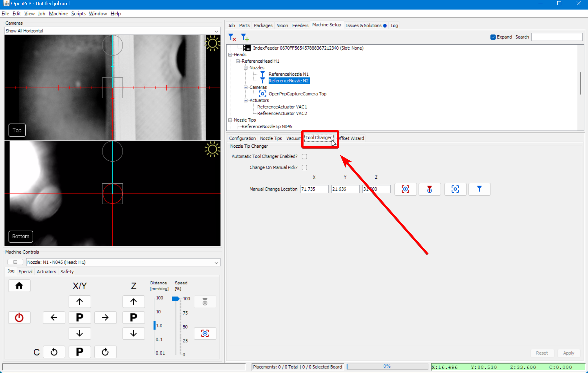
Task: Open the Machine menu
Action: click(x=58, y=14)
